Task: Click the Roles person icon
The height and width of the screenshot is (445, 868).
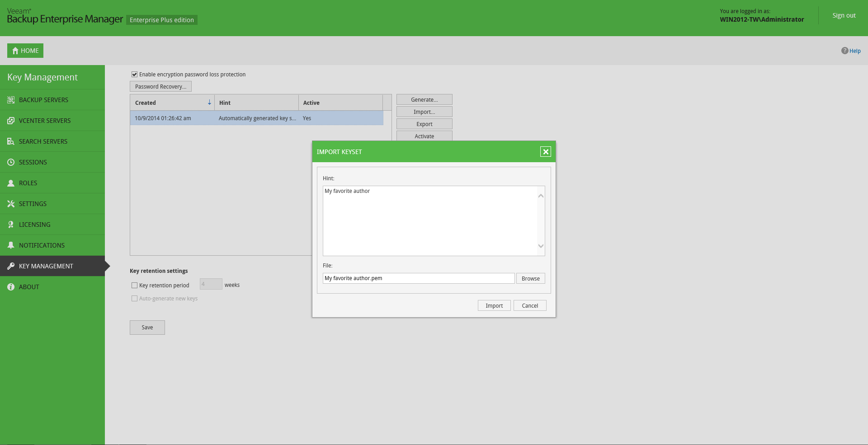Action: pos(11,183)
